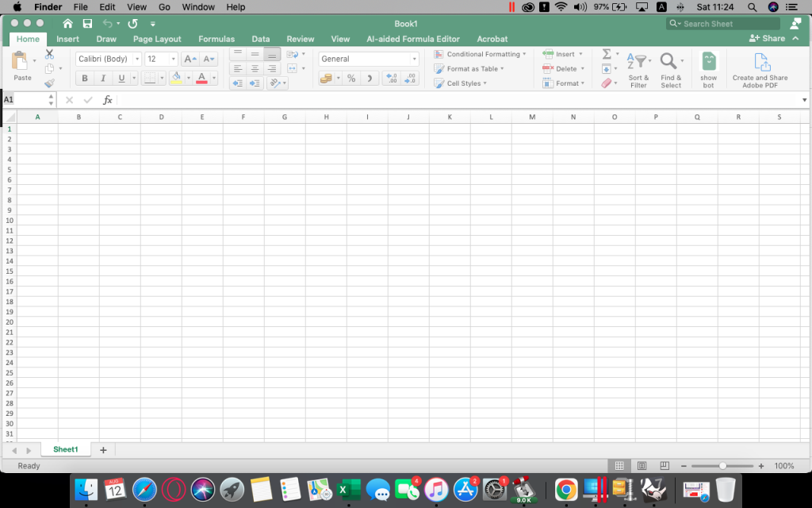Click the Paste clipboard icon
The width and height of the screenshot is (812, 508).
tap(20, 60)
